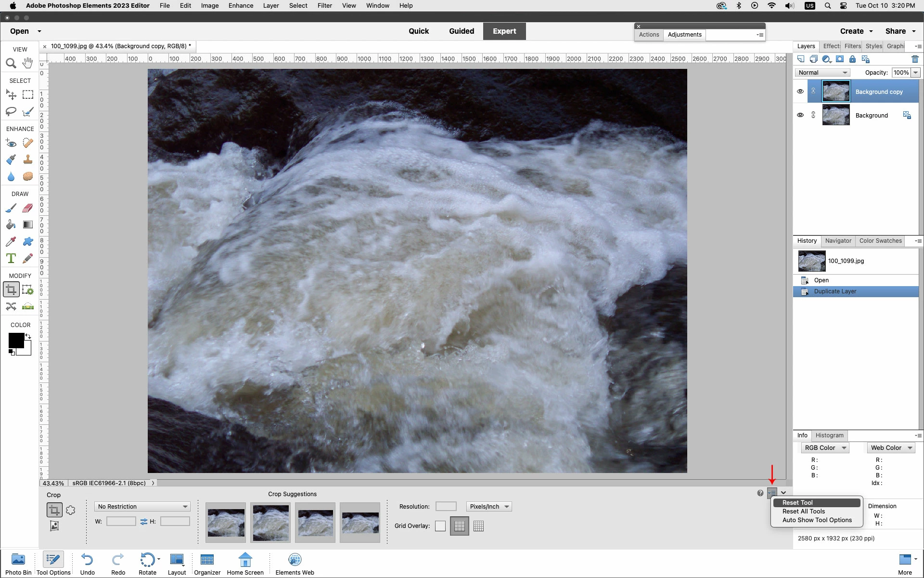This screenshot has width=924, height=578.
Task: Switch to Guided mode
Action: pos(461,31)
